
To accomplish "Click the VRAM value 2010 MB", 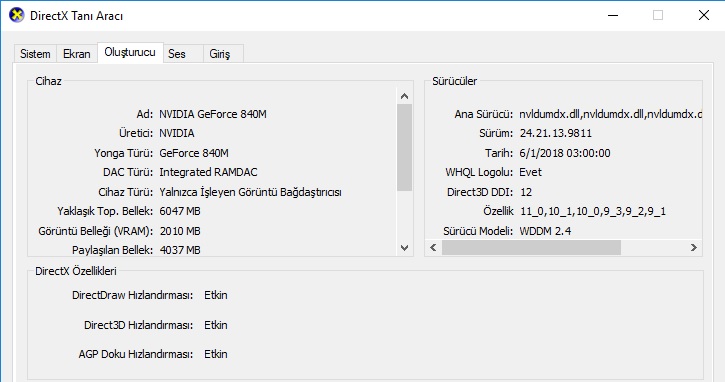I will (180, 231).
